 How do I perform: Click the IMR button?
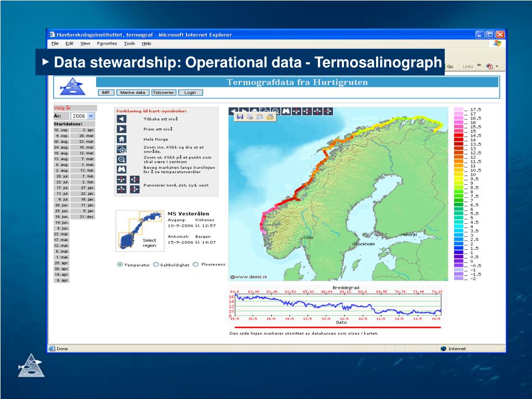(x=106, y=92)
